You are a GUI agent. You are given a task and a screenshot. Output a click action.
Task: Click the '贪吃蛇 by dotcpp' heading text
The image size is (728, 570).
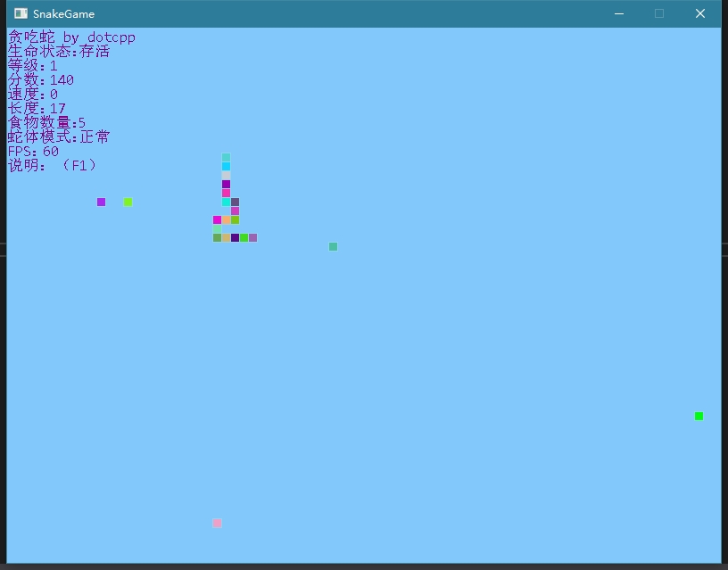click(x=71, y=37)
